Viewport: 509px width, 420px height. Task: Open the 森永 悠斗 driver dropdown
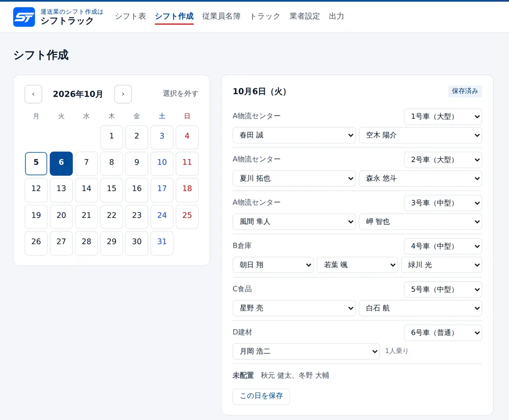421,179
